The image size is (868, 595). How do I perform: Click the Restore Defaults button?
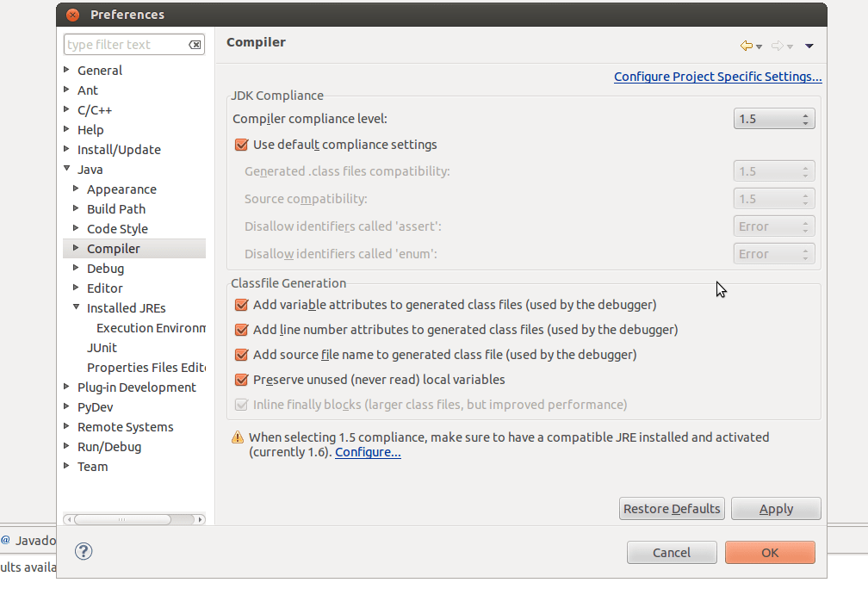pyautogui.click(x=672, y=509)
